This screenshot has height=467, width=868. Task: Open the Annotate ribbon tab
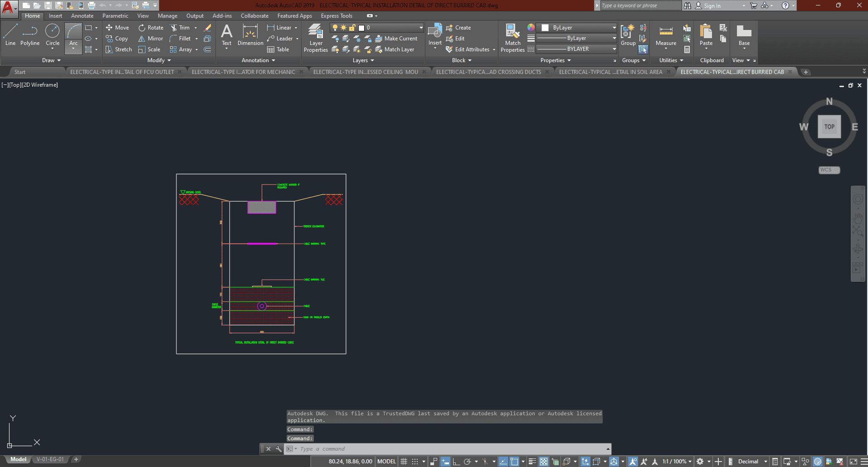point(82,16)
